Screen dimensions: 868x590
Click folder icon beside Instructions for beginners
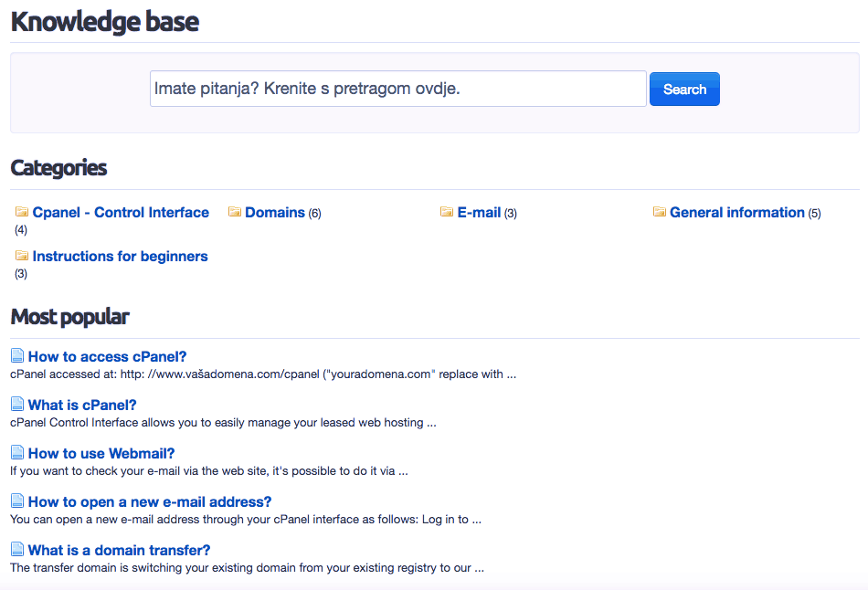22,255
